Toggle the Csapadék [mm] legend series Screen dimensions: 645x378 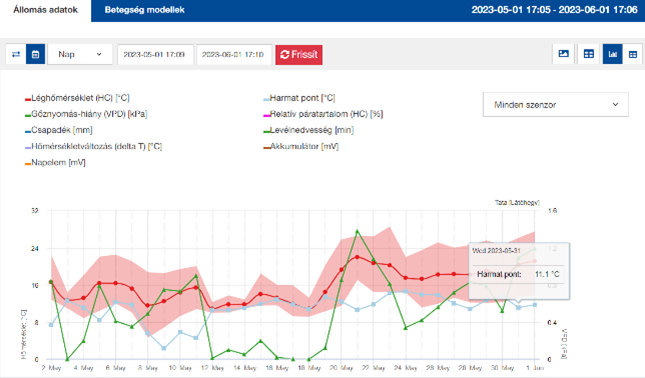coord(59,130)
